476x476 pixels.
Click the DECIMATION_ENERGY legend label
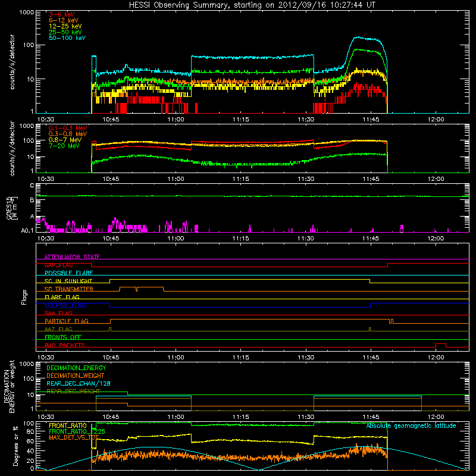76,368
